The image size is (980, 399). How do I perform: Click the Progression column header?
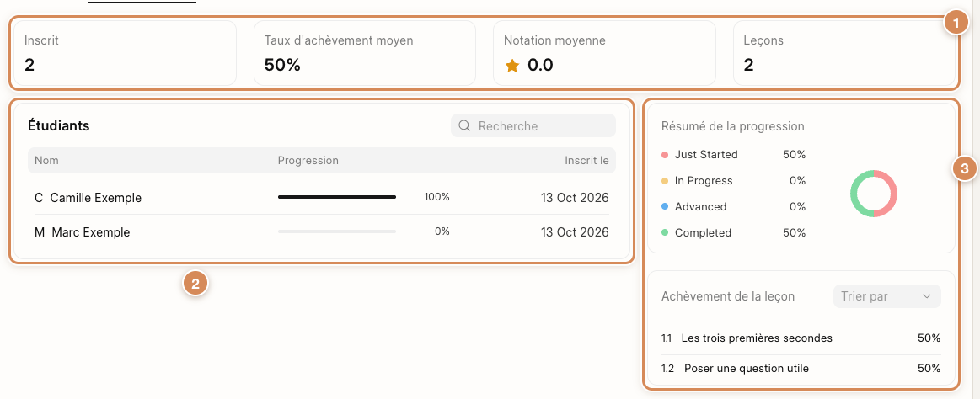point(308,161)
